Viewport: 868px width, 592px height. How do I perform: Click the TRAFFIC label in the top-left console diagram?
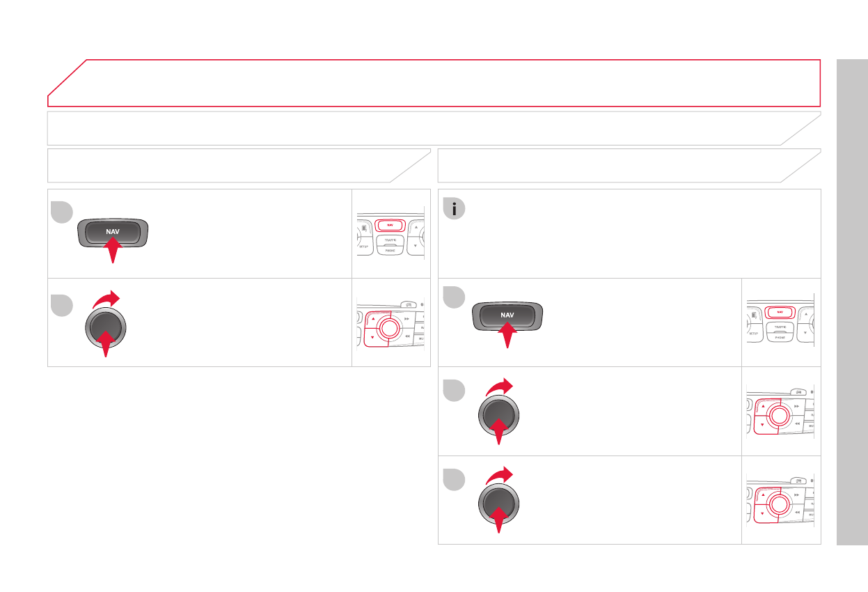(390, 240)
